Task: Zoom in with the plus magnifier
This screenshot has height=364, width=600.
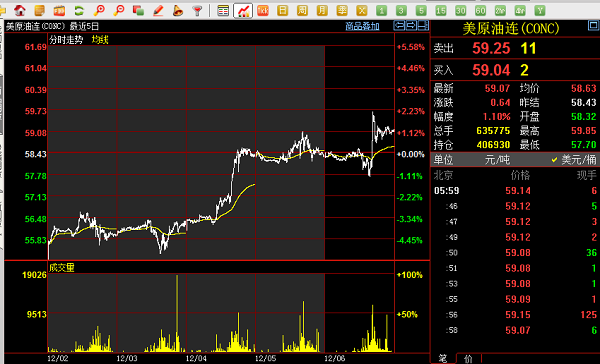Action: pyautogui.click(x=99, y=10)
